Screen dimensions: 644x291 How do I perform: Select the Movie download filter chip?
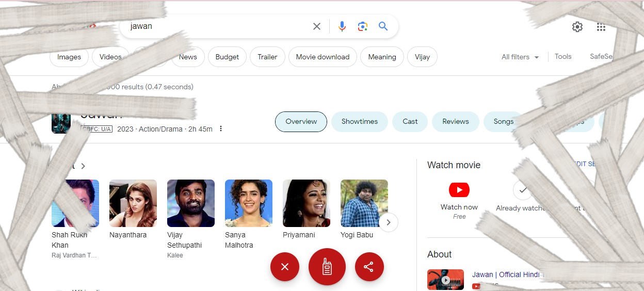323,57
